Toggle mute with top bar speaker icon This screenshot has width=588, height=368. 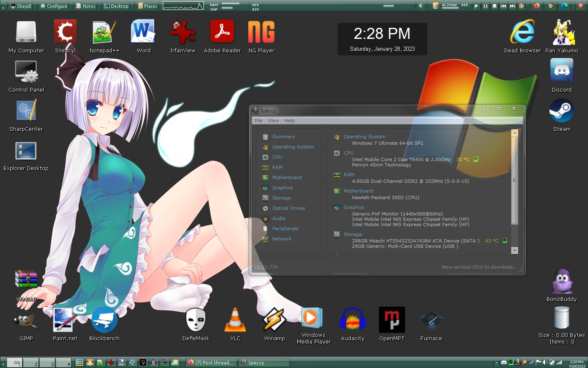420,6
